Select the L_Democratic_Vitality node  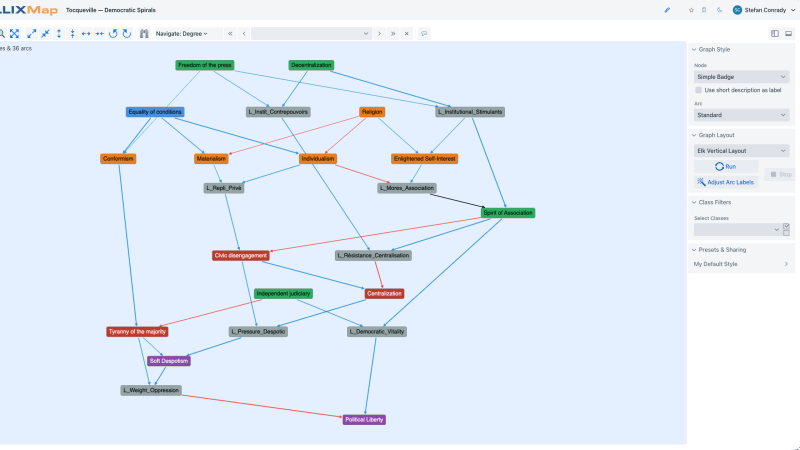click(377, 332)
